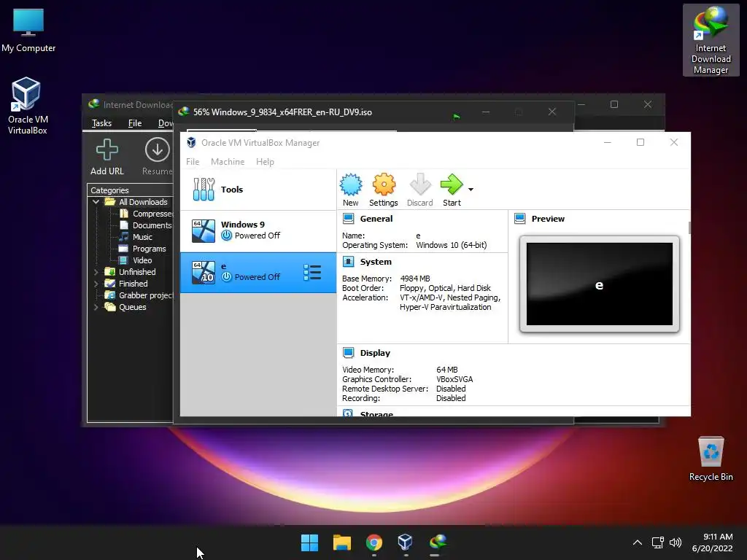Open the volume tray icon
The height and width of the screenshot is (560, 747).
pos(675,542)
